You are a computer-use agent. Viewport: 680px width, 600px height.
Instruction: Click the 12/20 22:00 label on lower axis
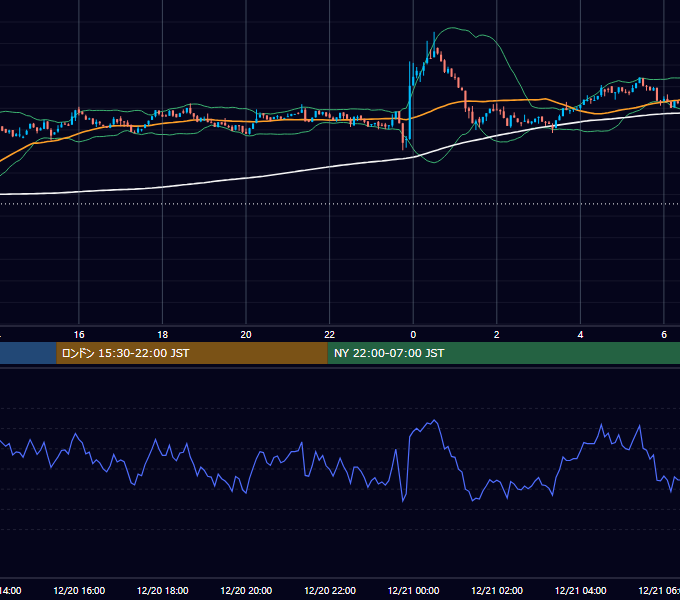(330, 591)
